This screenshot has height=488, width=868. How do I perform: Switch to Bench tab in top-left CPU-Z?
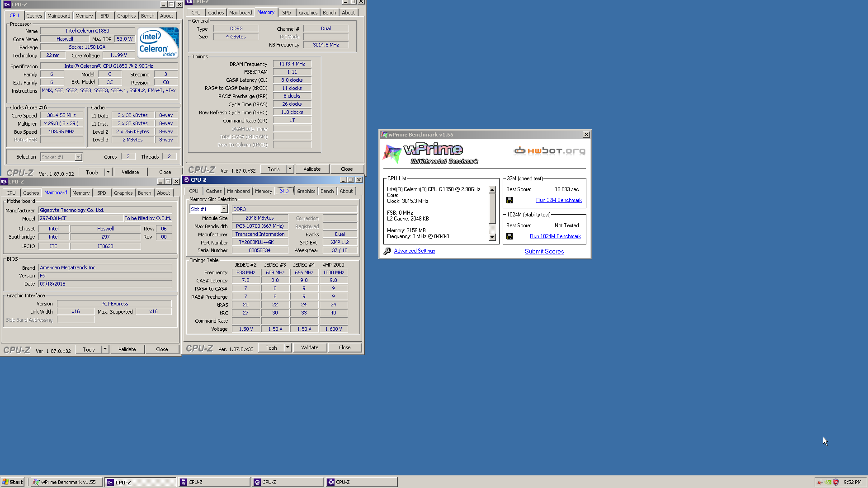pos(148,16)
